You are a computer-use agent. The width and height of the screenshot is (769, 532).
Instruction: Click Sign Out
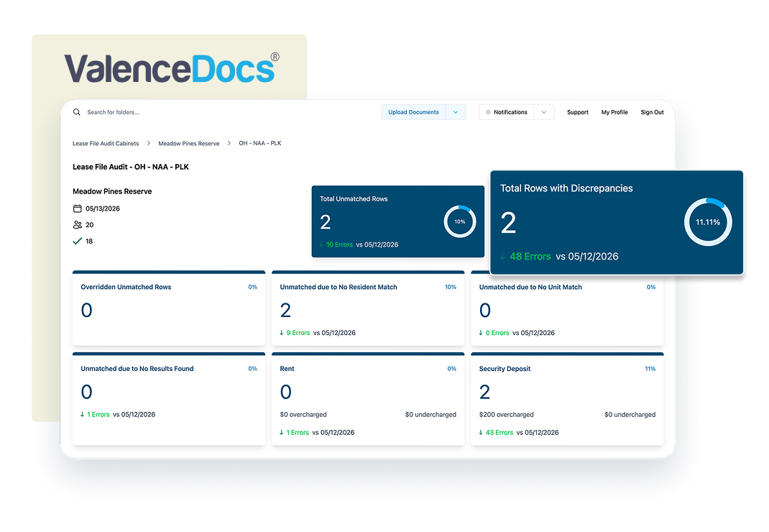[x=653, y=112]
